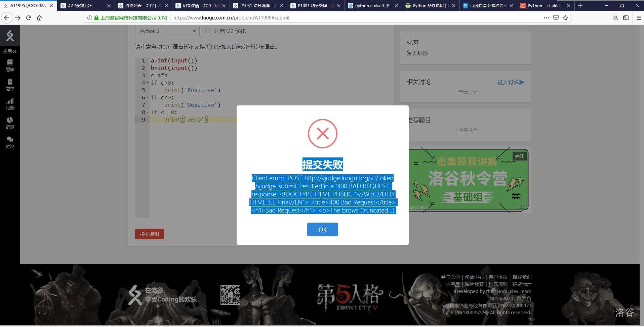Collapse the code fold arrow on line 4
This screenshot has height=327, width=644.
click(x=147, y=83)
